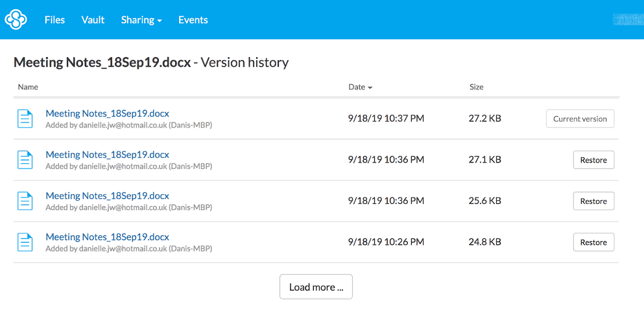Image resolution: width=644 pixels, height=309 pixels.
Task: Click the Sync cloud logo icon
Action: (x=16, y=19)
